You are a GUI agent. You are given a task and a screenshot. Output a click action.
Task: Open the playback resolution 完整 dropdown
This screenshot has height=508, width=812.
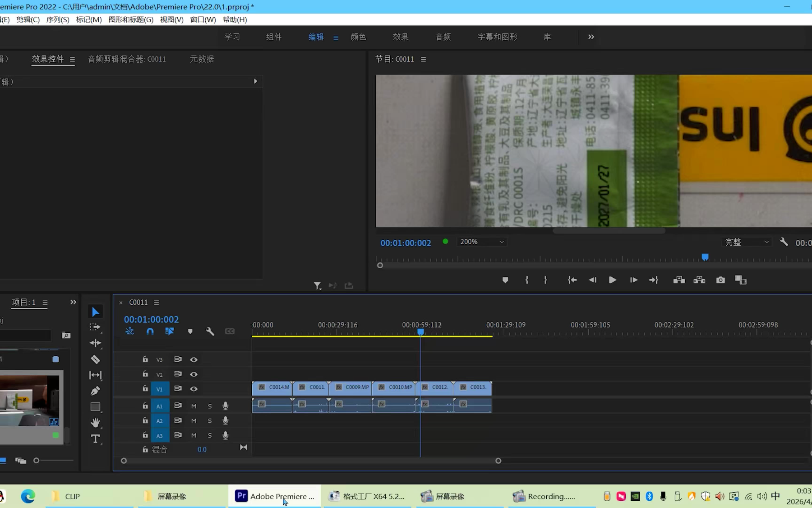[x=747, y=242]
